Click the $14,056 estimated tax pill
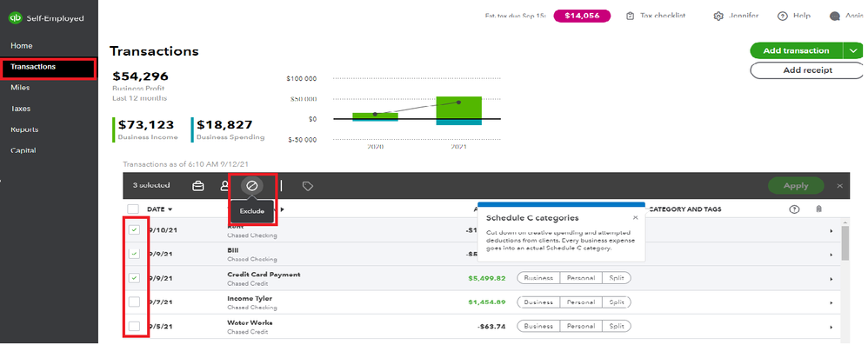This screenshot has height=358, width=868. [x=582, y=16]
